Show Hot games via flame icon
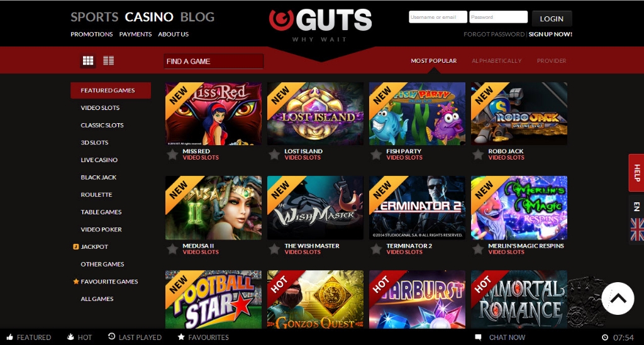 point(70,337)
